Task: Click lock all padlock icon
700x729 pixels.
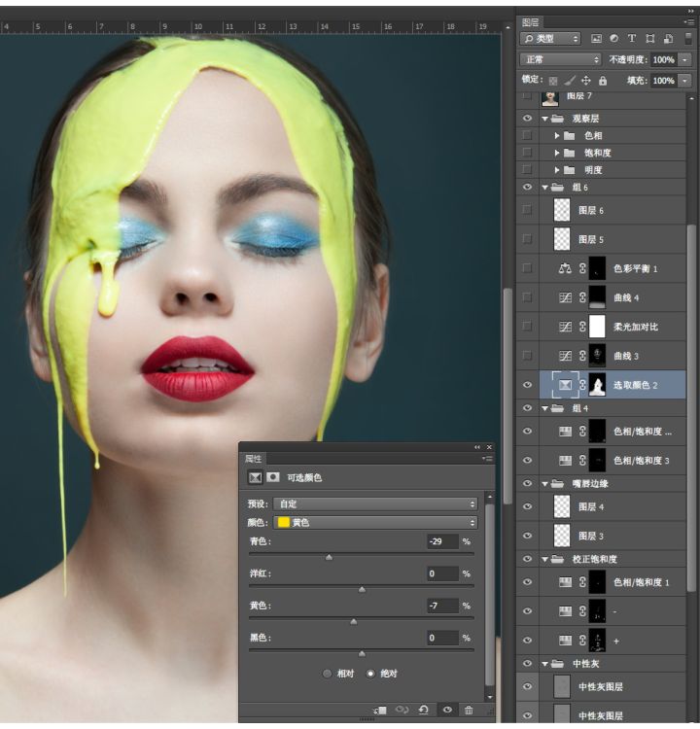Action: pos(603,81)
